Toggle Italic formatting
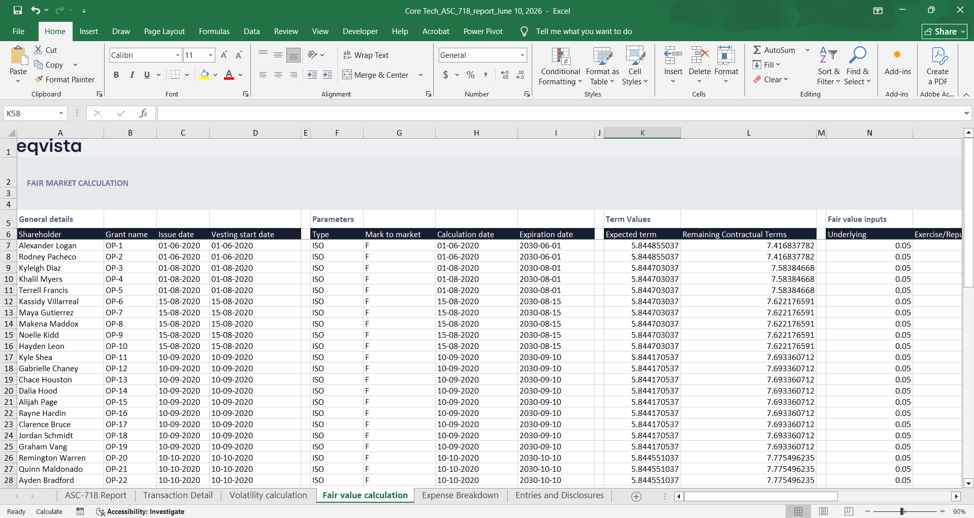Viewport: 974px width, 518px height. (132, 75)
